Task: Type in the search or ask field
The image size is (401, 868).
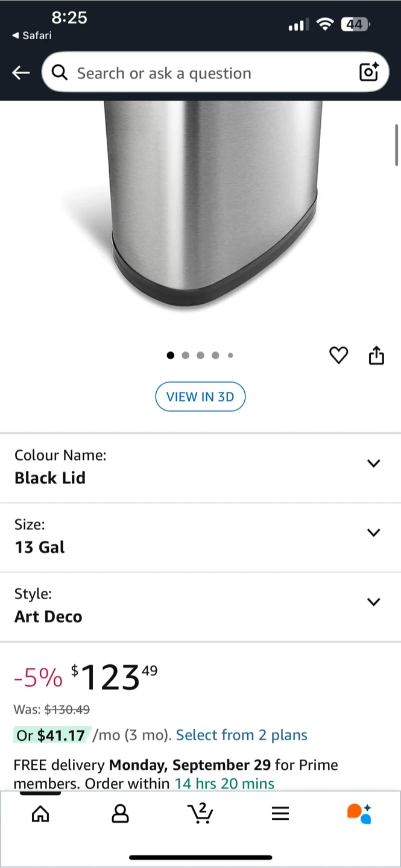Action: click(211, 73)
